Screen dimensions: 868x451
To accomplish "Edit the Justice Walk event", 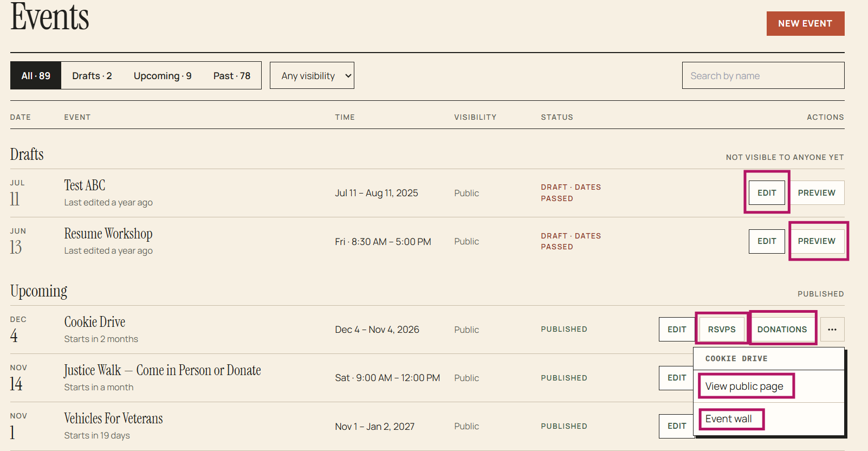I will point(677,378).
